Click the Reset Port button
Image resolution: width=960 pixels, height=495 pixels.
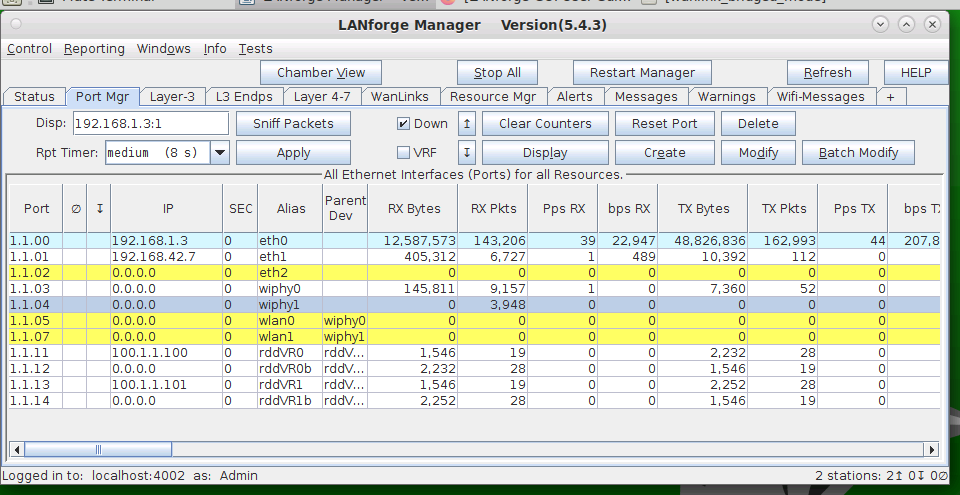click(664, 124)
